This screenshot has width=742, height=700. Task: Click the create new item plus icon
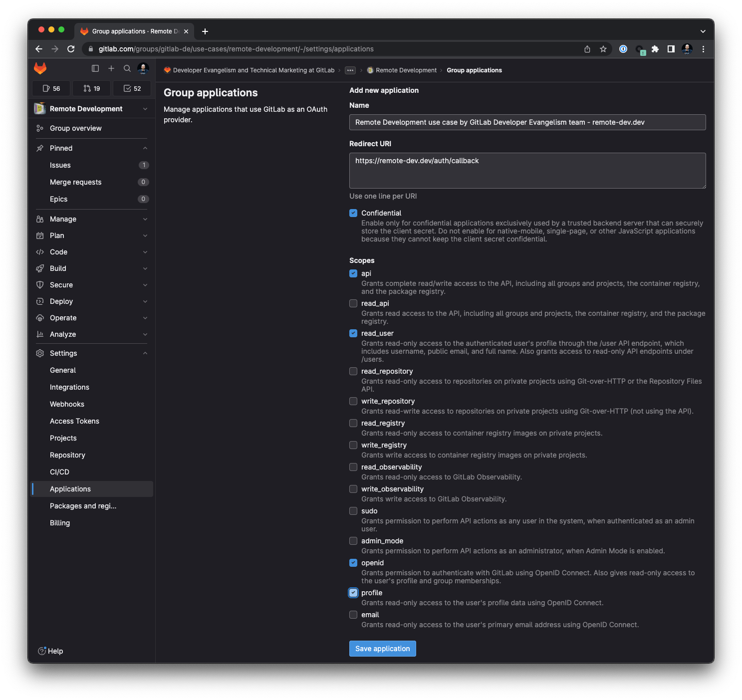pos(111,68)
